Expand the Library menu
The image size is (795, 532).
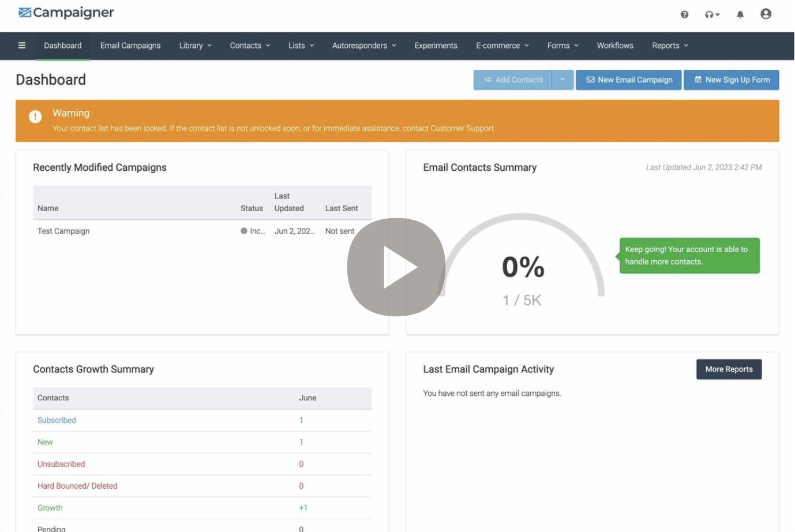point(195,46)
